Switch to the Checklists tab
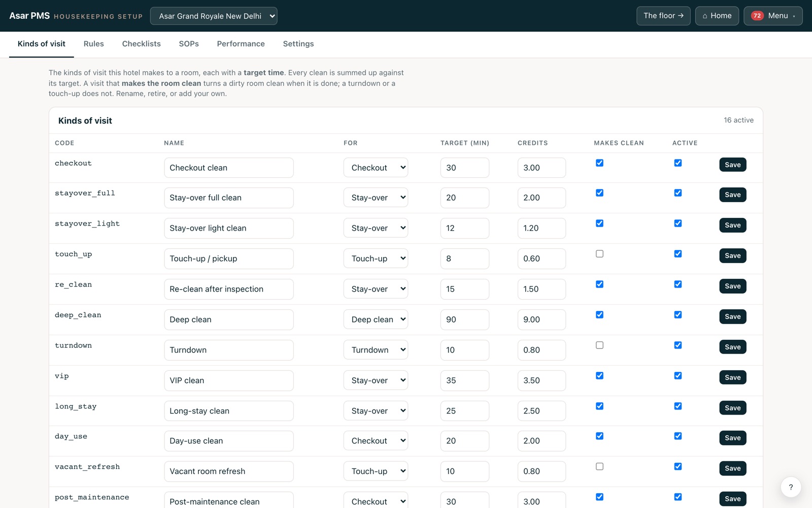 (x=141, y=44)
